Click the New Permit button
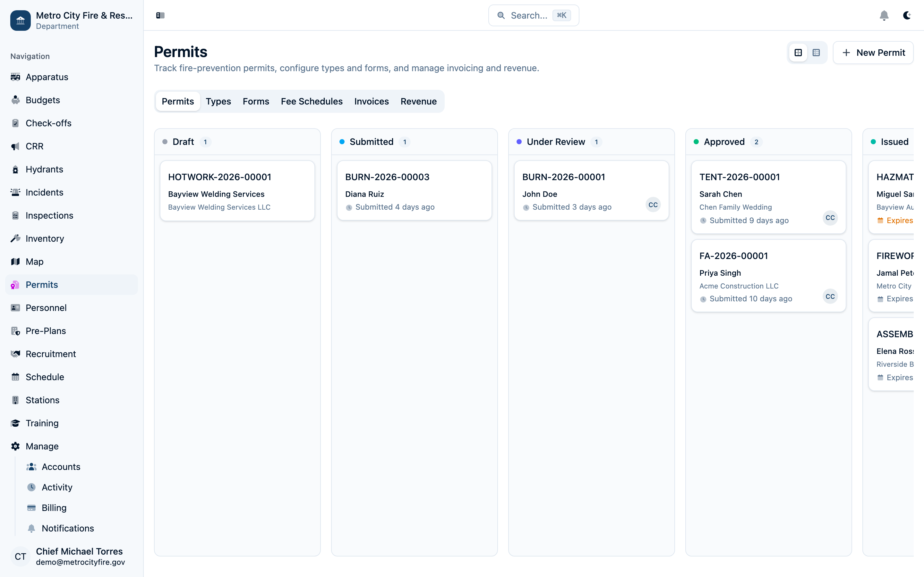The height and width of the screenshot is (577, 924). click(x=873, y=53)
